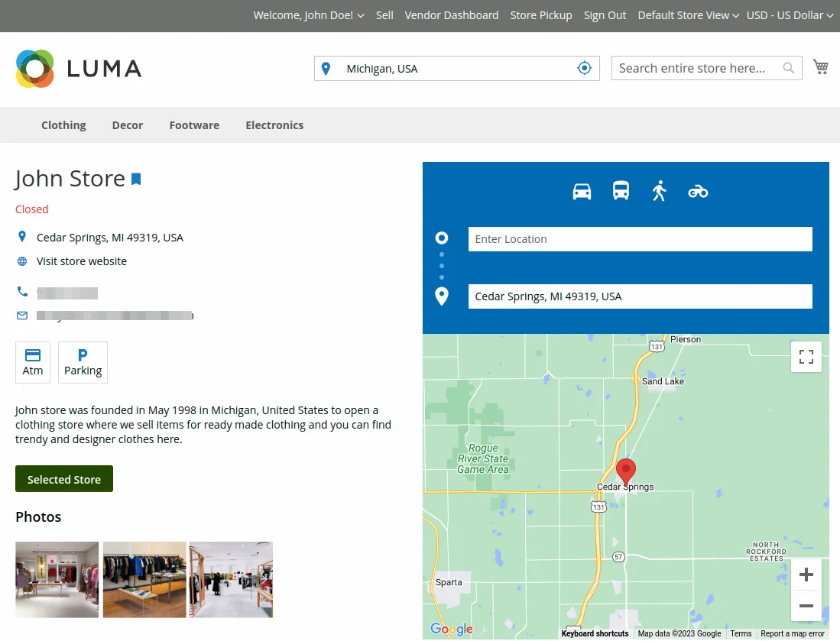Select the transit directions mode icon
Image resolution: width=840 pixels, height=641 pixels.
(x=621, y=190)
